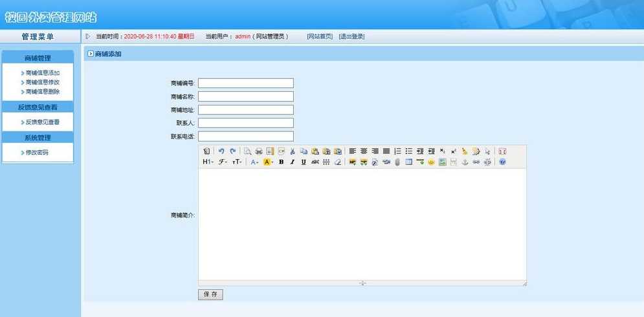Click the cut scissors icon
The image size is (644, 317).
click(x=293, y=151)
